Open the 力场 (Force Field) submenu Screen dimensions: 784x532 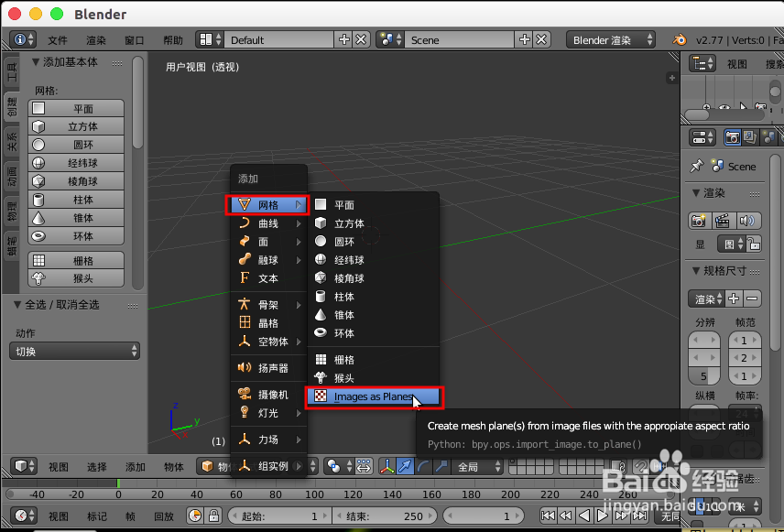pyautogui.click(x=269, y=440)
